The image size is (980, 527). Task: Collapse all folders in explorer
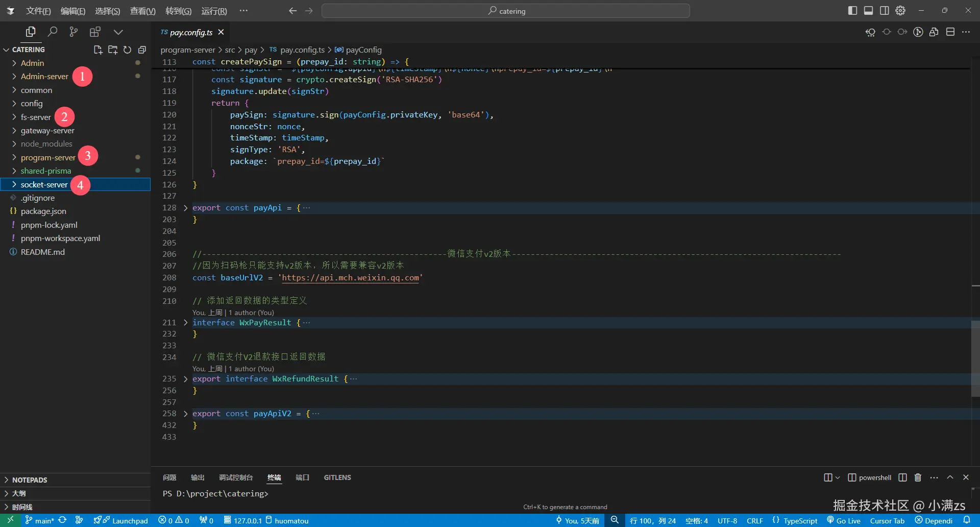142,50
